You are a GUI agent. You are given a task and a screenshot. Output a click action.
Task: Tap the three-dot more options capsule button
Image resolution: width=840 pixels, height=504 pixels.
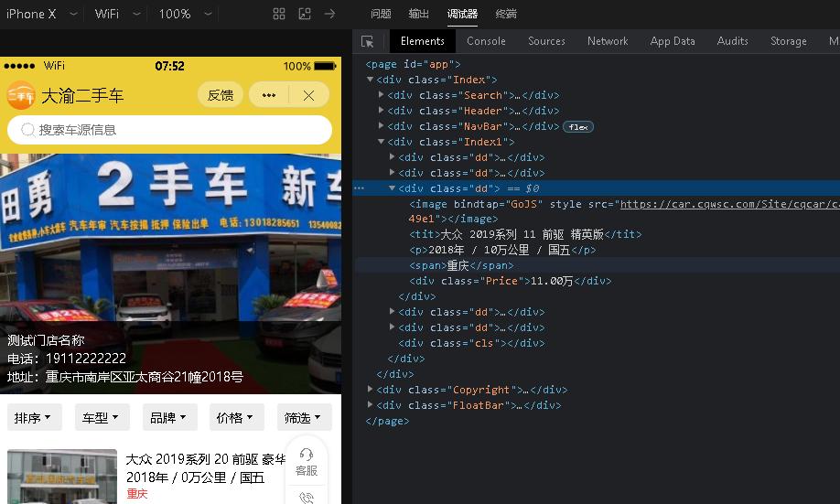(x=269, y=95)
